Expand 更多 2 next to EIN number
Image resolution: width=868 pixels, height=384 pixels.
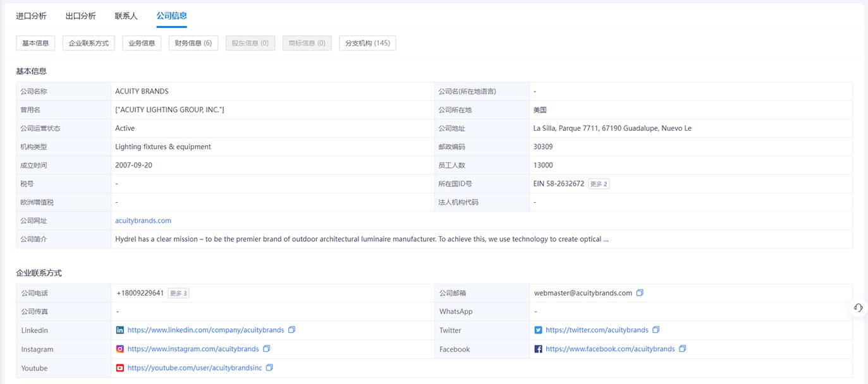598,184
